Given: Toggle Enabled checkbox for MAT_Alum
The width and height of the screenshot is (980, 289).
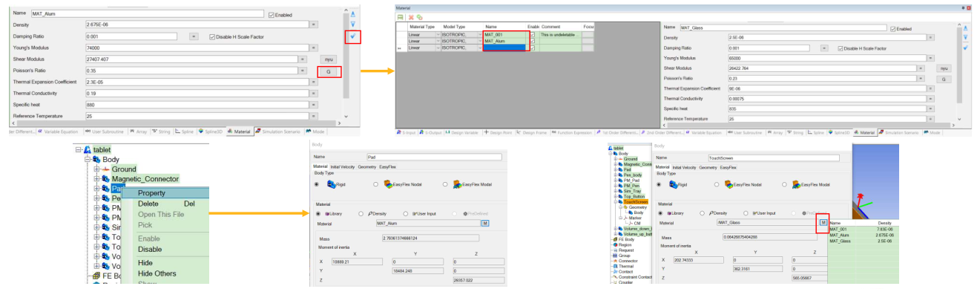Looking at the screenshot, I should (271, 14).
